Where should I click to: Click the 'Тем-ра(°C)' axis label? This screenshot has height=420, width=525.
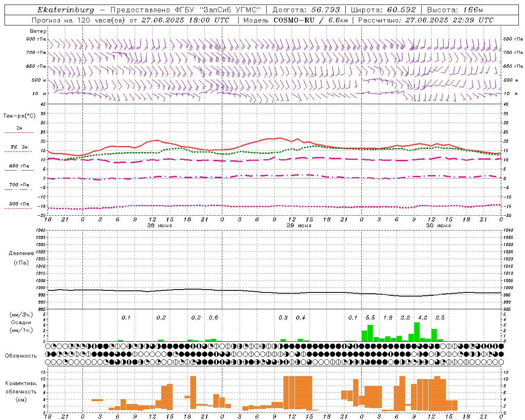[x=19, y=116]
